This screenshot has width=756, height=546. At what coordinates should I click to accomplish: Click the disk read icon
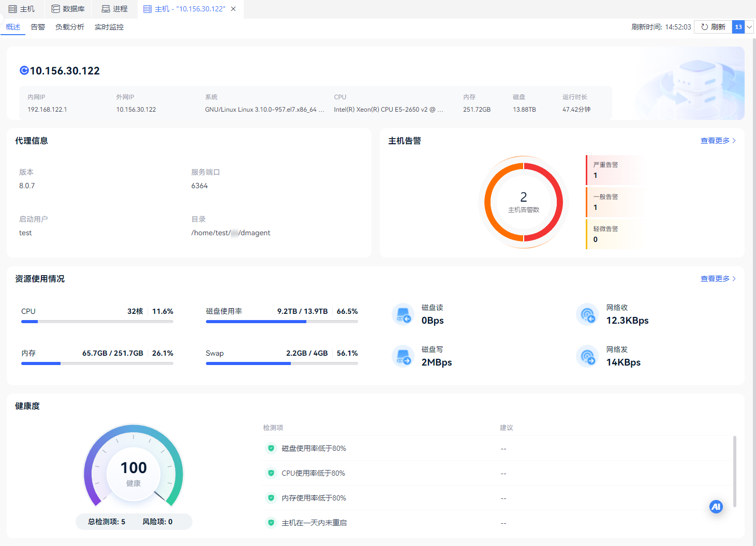[403, 314]
